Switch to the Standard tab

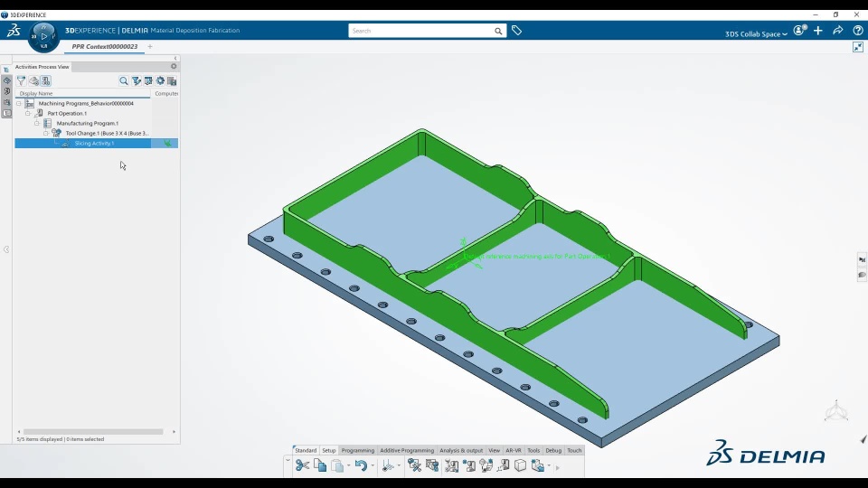(306, 450)
